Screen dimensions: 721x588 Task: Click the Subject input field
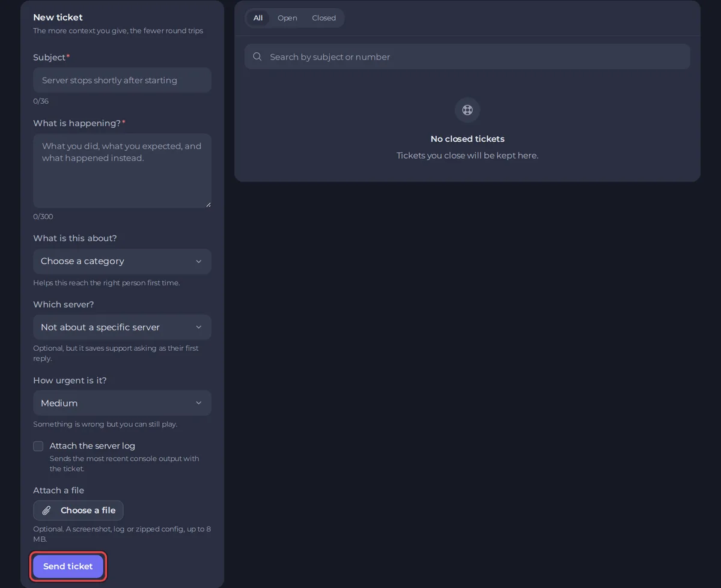(122, 80)
